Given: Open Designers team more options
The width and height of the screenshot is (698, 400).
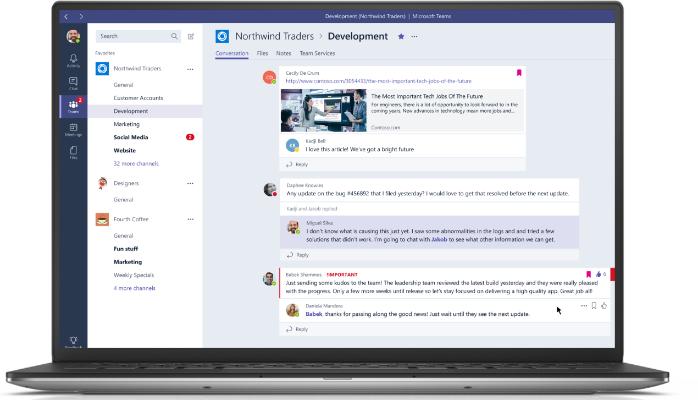Looking at the screenshot, I should coord(190,183).
